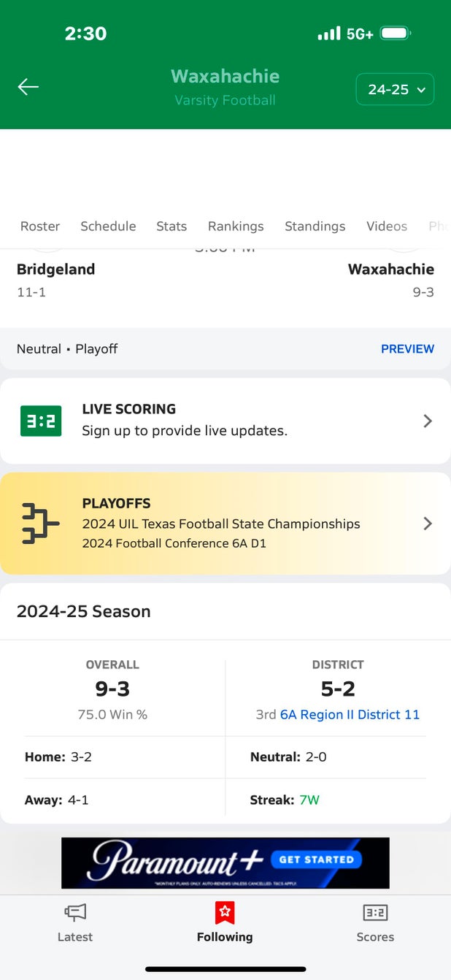Open the Schedule tab

pyautogui.click(x=108, y=226)
